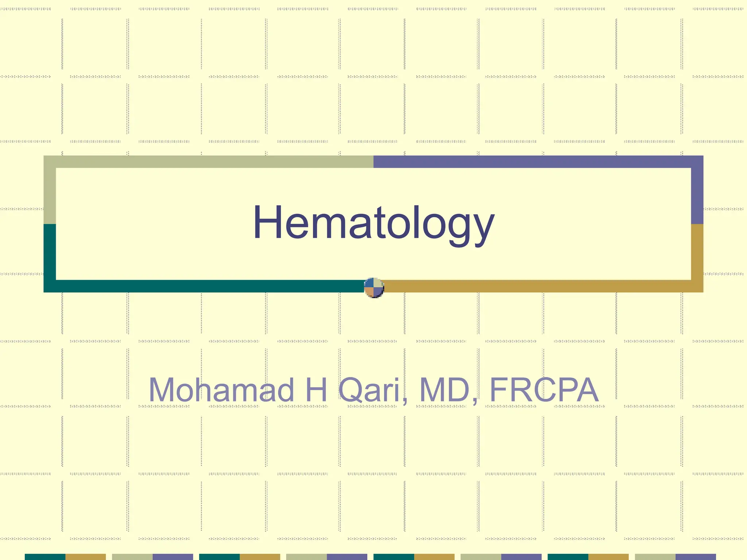Click the surname "Qari" in the subtitle
The height and width of the screenshot is (560, 747).
click(x=372, y=390)
